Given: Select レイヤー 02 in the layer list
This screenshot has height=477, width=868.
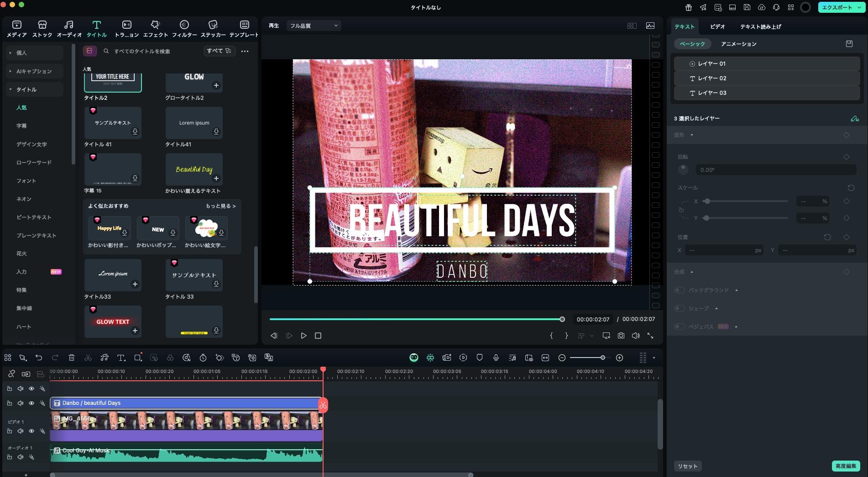Looking at the screenshot, I should tap(767, 78).
